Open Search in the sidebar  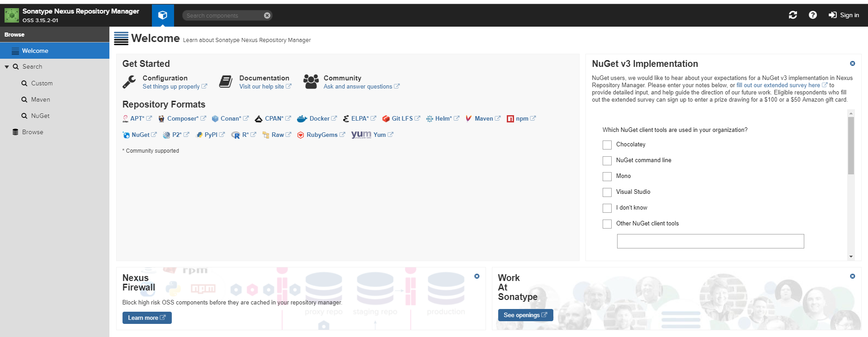(x=32, y=66)
